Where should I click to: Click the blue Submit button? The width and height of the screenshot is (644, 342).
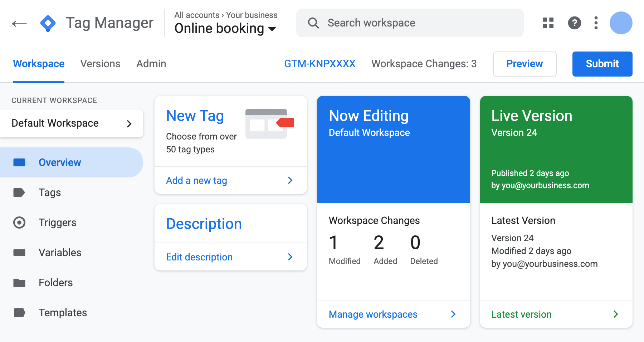click(x=602, y=64)
